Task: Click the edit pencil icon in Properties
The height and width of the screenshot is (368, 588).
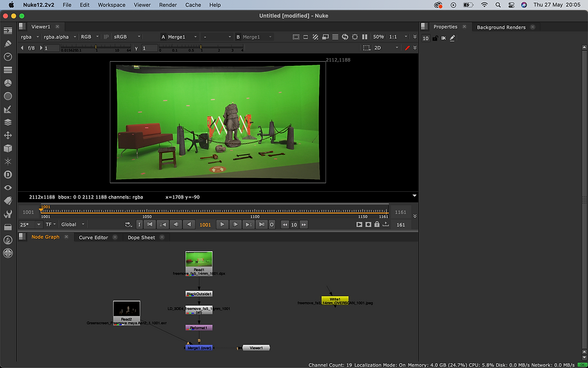Action: click(452, 38)
